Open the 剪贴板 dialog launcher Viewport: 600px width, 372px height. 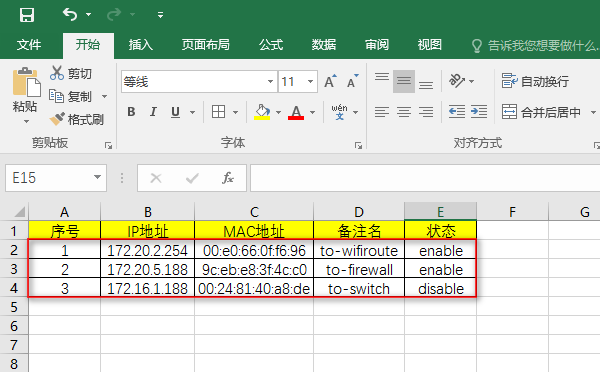click(x=108, y=145)
